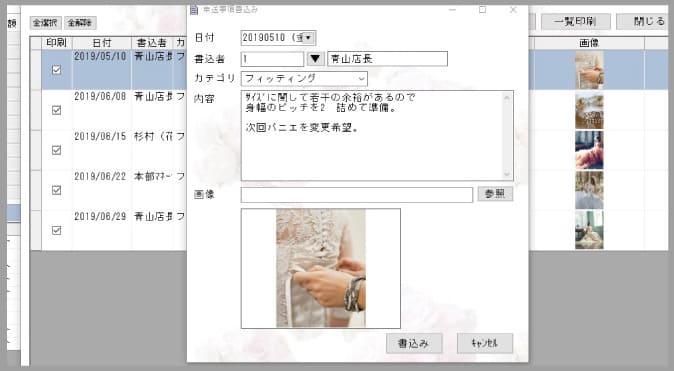The width and height of the screenshot is (674, 371).
Task: Click the 一覧印刷 button
Action: tap(576, 21)
